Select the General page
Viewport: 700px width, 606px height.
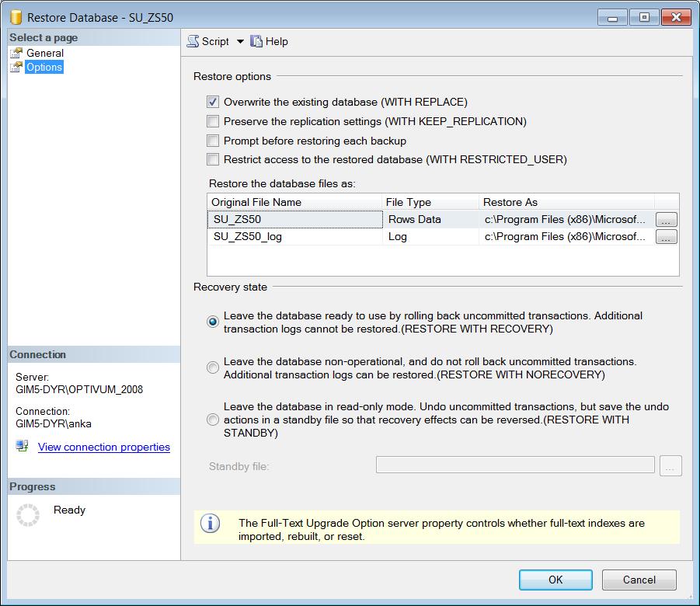click(x=45, y=53)
